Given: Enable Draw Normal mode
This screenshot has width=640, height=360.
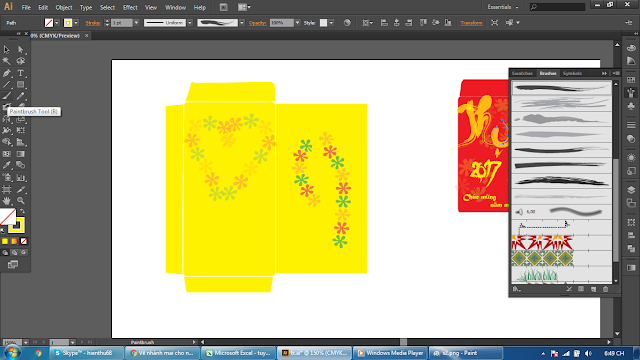Looking at the screenshot, I should click(5, 253).
